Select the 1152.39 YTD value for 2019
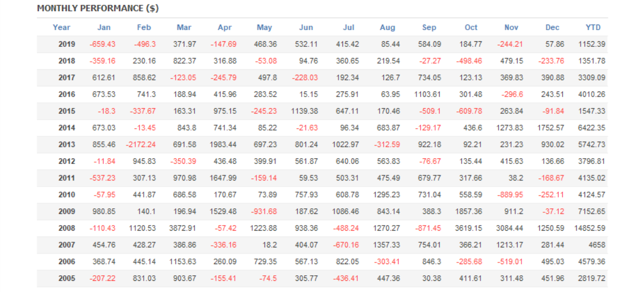The image size is (644, 292). click(x=592, y=44)
